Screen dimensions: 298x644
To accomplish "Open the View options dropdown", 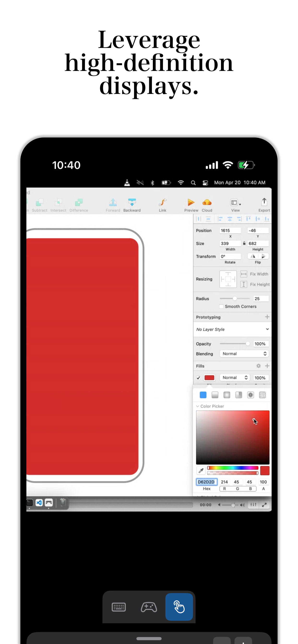I will coord(235,205).
